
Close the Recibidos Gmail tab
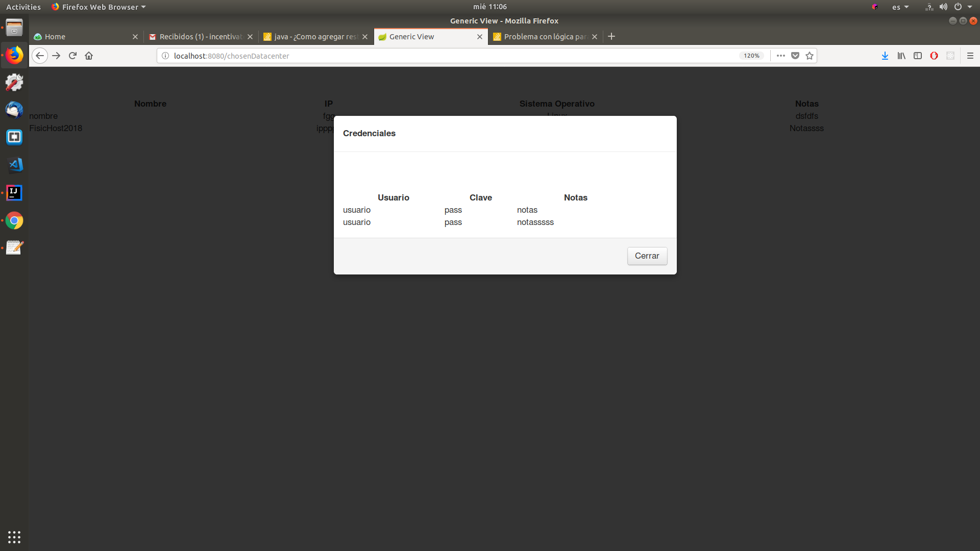(x=250, y=37)
